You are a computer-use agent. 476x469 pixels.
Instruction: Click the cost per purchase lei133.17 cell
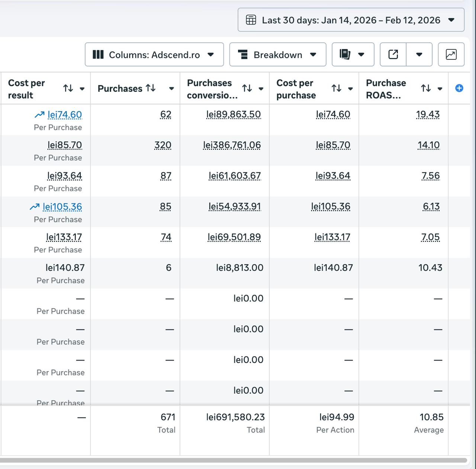point(332,237)
